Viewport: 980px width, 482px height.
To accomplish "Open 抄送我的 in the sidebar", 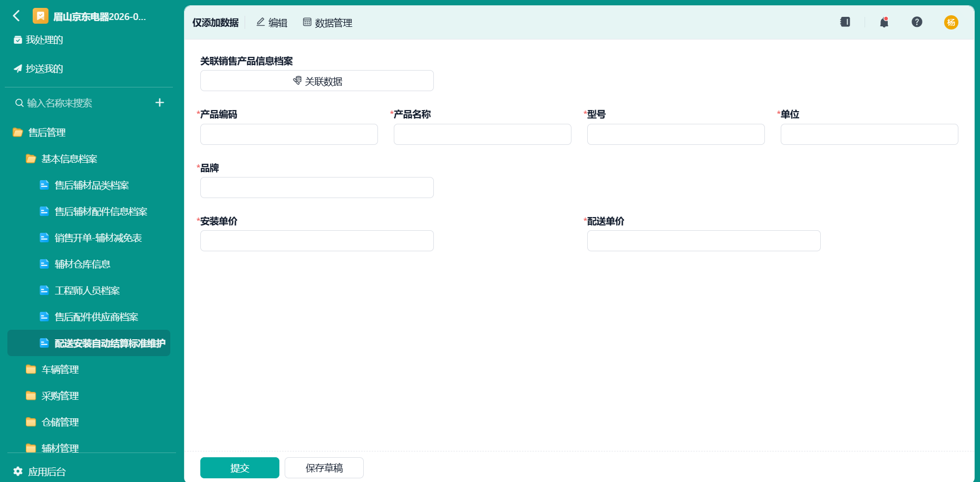I will [44, 69].
